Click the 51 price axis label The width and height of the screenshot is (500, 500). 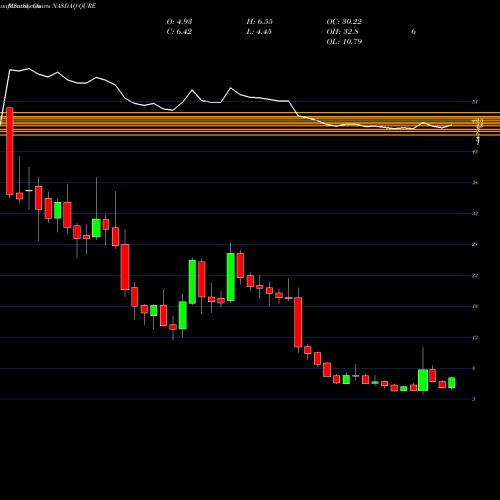pos(475,102)
